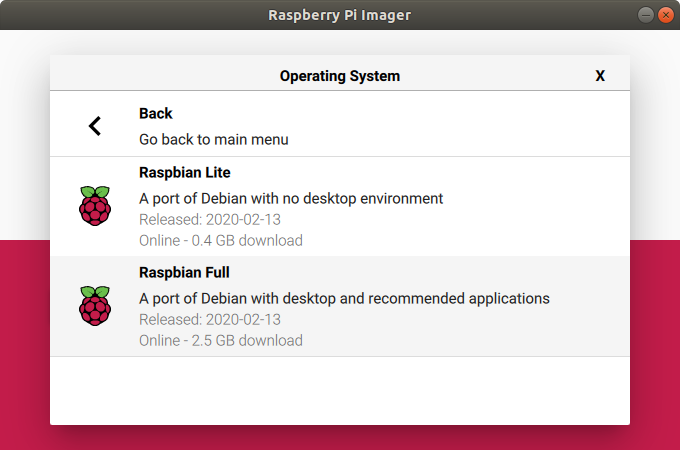Click 'Go back to main menu' text
The height and width of the screenshot is (450, 680).
pos(214,140)
